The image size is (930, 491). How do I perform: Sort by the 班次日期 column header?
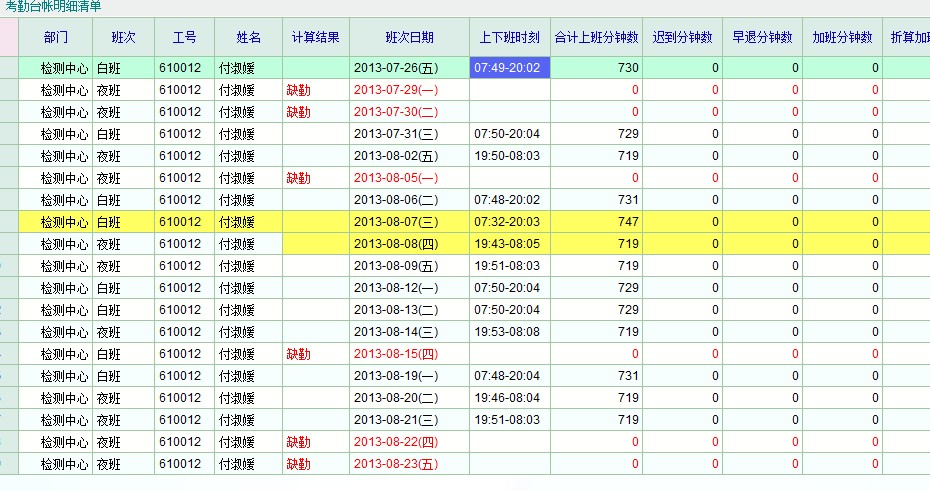click(409, 38)
